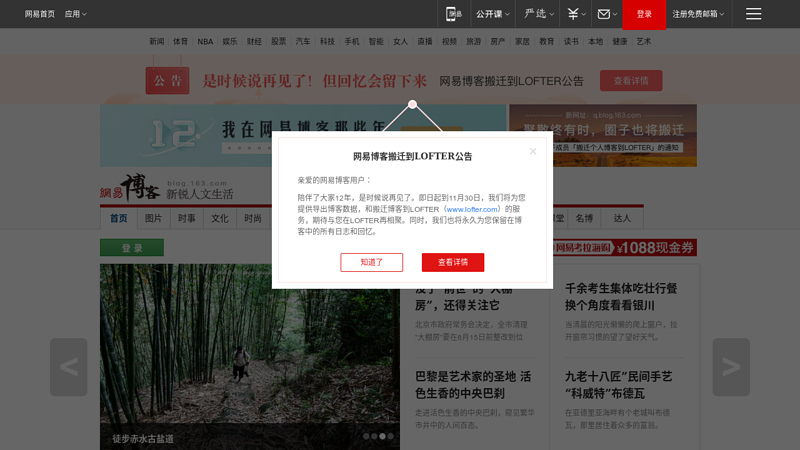Select the third carousel dot indicator

click(x=382, y=436)
